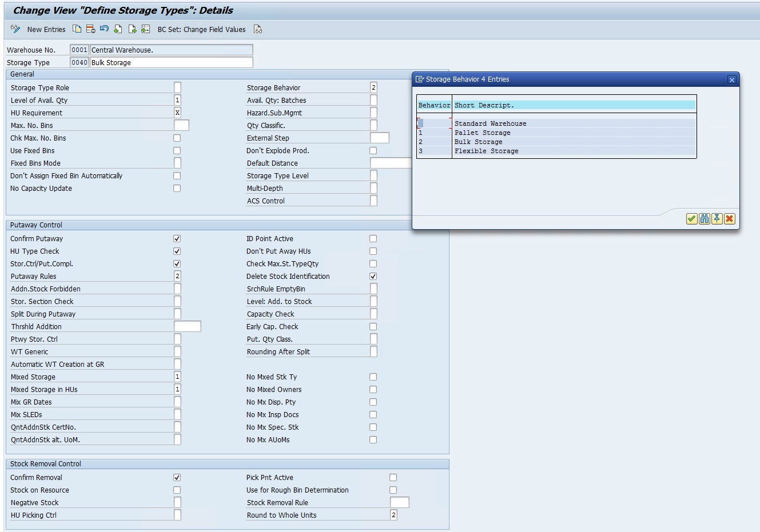The width and height of the screenshot is (760, 532).
Task: Confirm the Storage Behavior dialog with green checkmark
Action: (691, 218)
